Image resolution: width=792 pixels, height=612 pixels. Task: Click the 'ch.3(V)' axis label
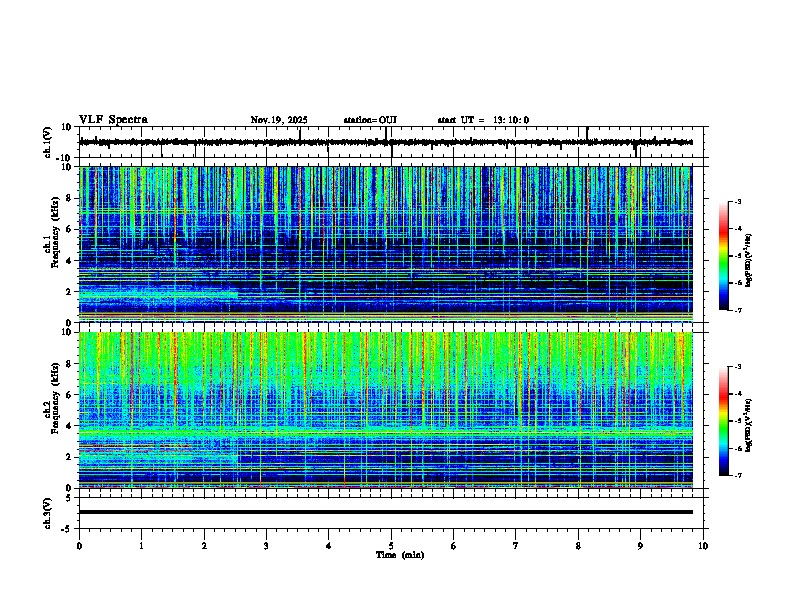[48, 513]
